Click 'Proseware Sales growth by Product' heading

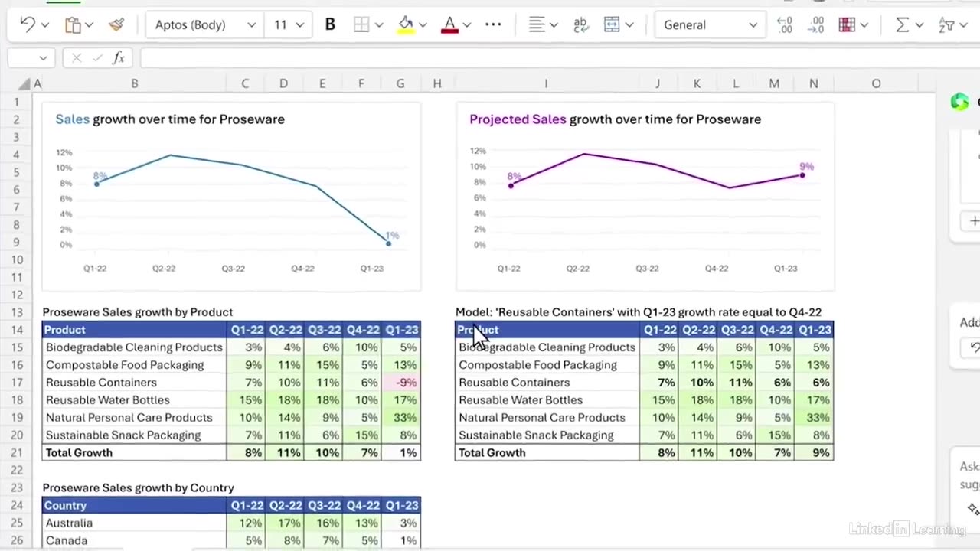point(138,312)
